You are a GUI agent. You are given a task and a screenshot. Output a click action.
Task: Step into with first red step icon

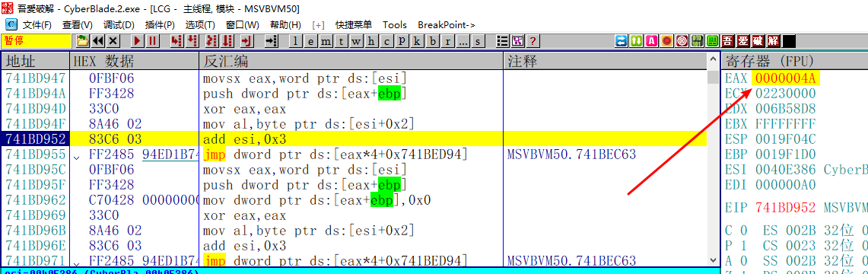177,40
